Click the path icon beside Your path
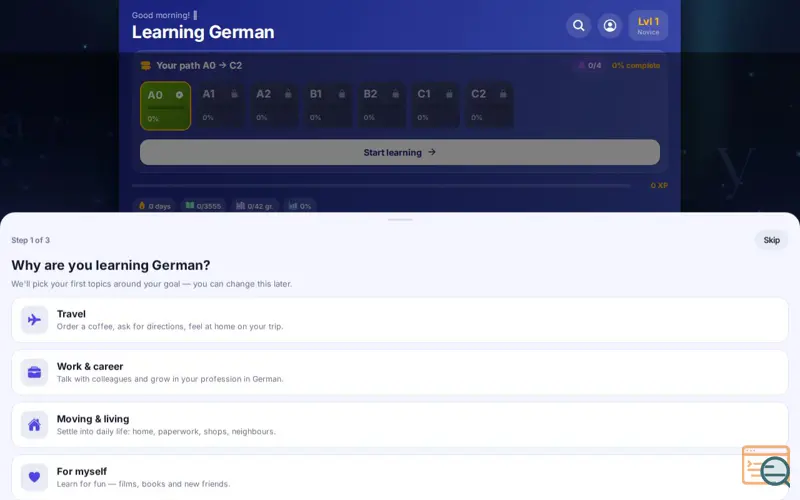 click(146, 65)
